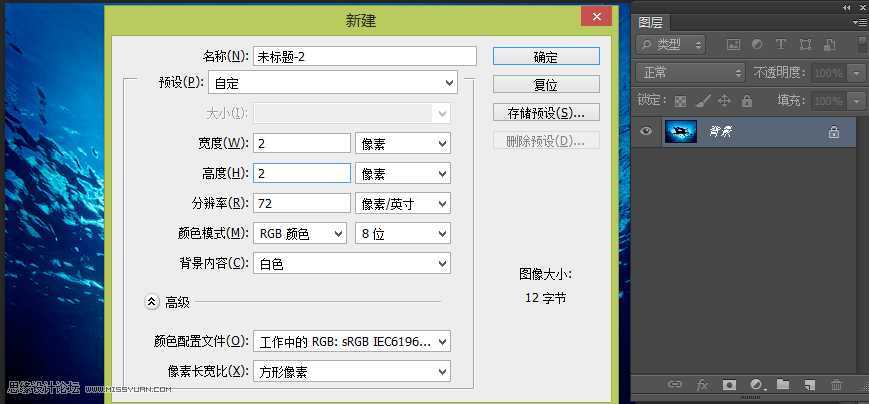
Task: Select the 背景 layer thumbnail
Action: [679, 132]
